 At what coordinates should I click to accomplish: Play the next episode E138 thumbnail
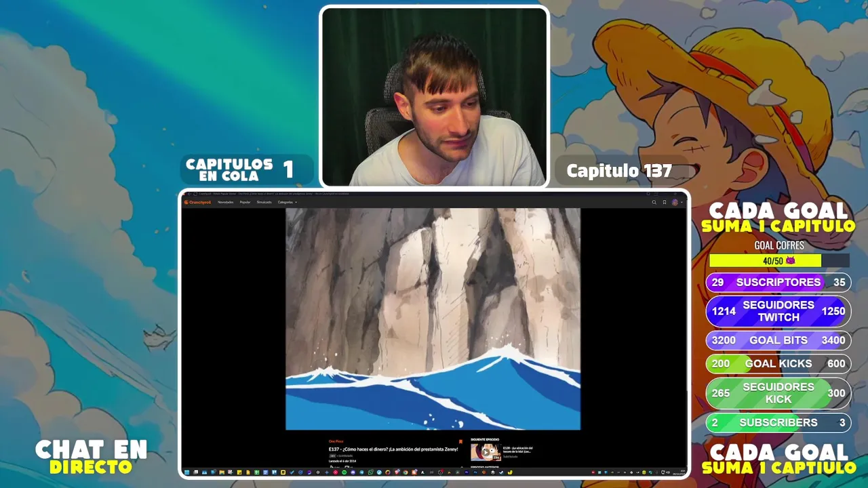(x=486, y=451)
